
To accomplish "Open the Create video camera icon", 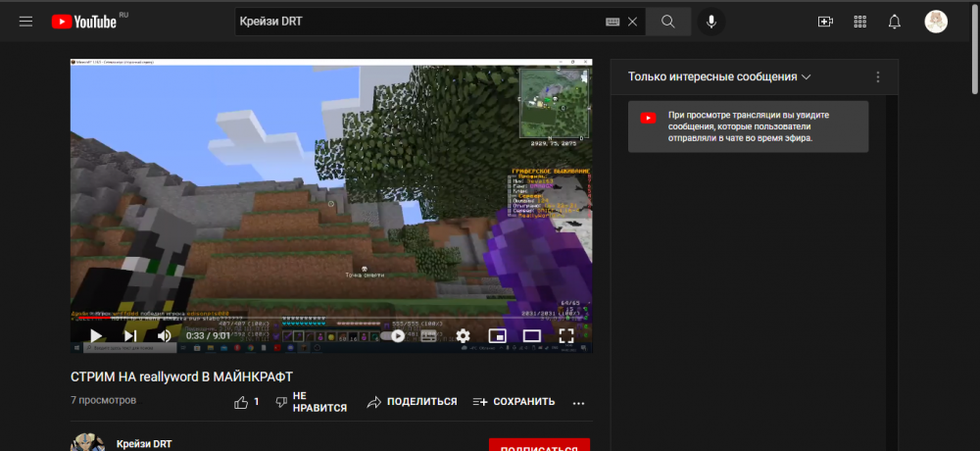I will [x=825, y=22].
